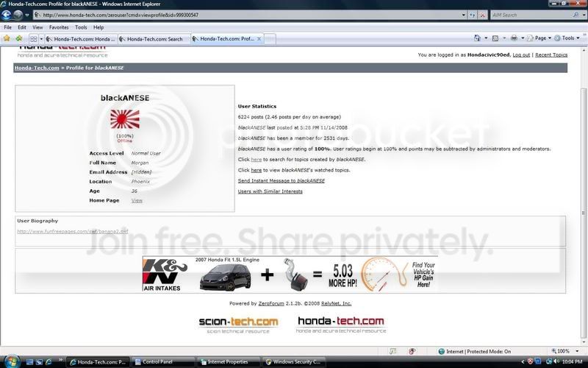This screenshot has width=588, height=368.
Task: Click 'here' to search topics by blackANESE
Action: [x=256, y=160]
